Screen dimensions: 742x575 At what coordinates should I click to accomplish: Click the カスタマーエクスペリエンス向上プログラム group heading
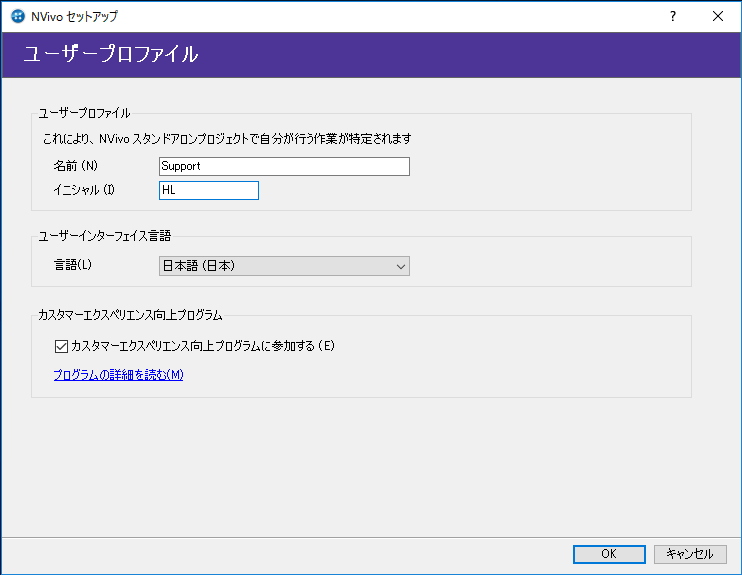point(130,315)
